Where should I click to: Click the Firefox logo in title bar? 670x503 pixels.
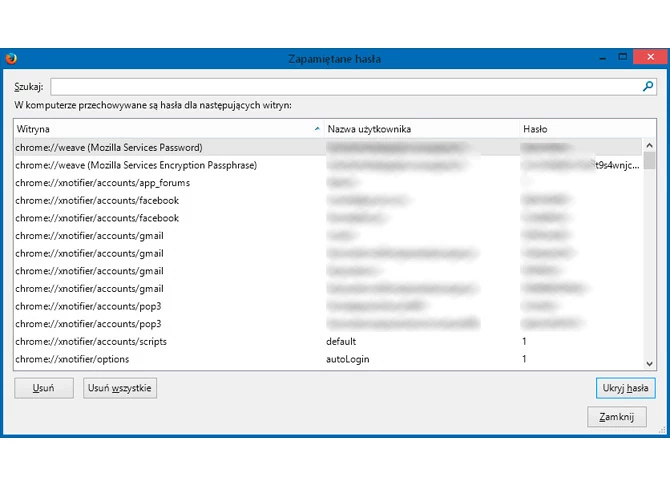click(11, 58)
